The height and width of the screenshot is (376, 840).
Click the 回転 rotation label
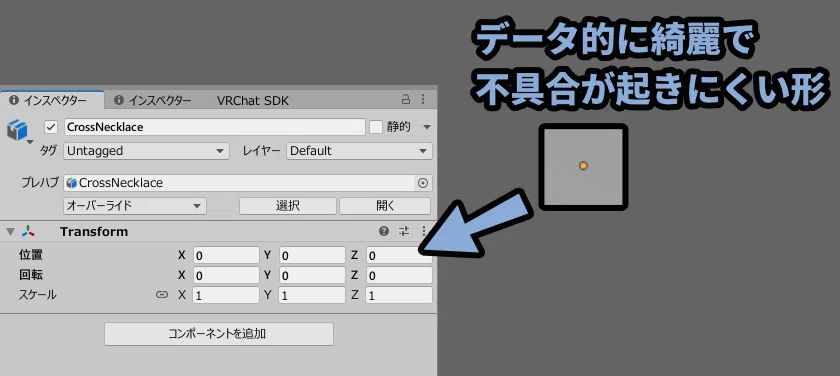31,275
